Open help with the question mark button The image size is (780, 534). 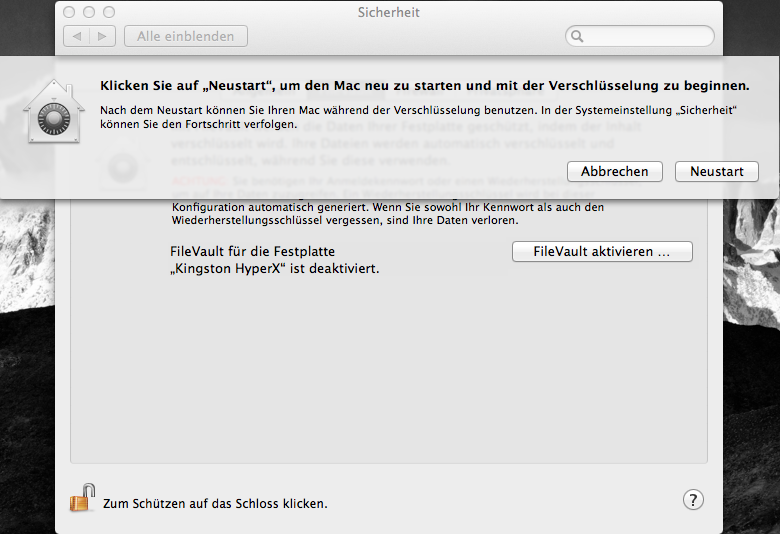point(693,500)
